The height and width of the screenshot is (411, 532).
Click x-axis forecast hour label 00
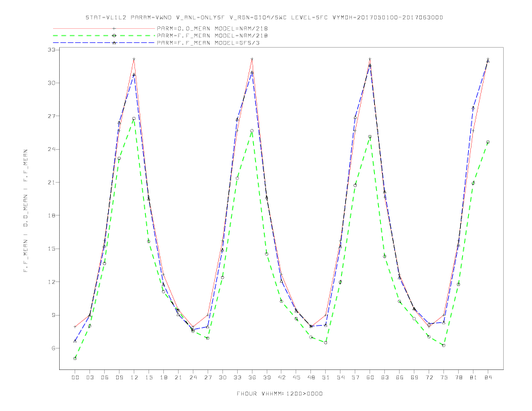point(75,377)
